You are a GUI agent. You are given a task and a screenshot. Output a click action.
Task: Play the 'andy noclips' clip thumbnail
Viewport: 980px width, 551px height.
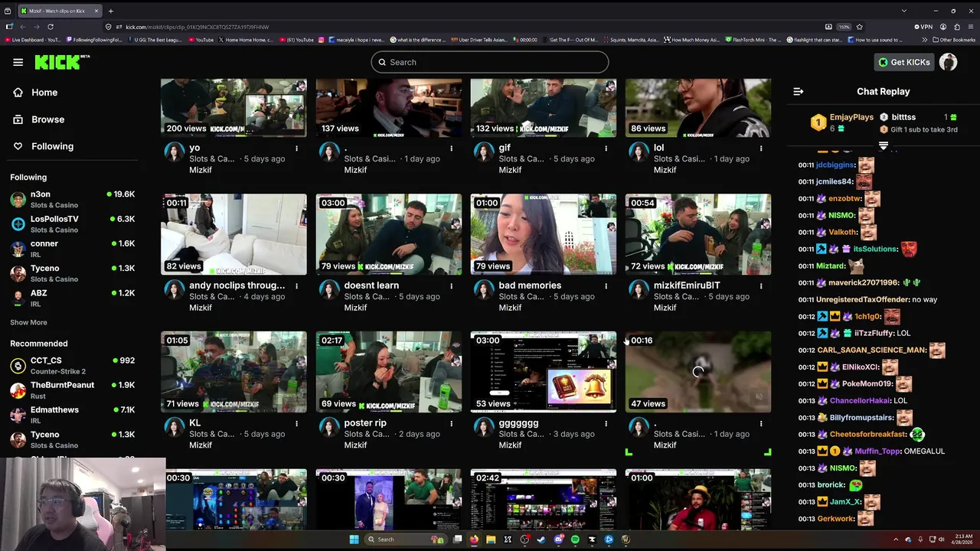[234, 234]
